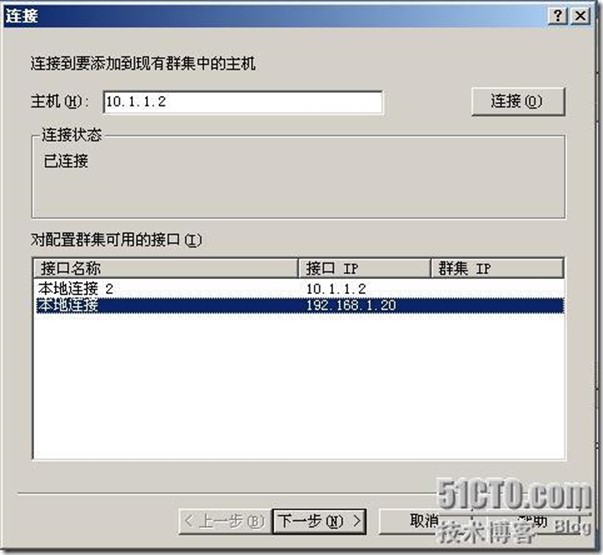Screen dimensions: 603x555
Task: Click the 连接状态 group box label
Action: pyautogui.click(x=72, y=135)
